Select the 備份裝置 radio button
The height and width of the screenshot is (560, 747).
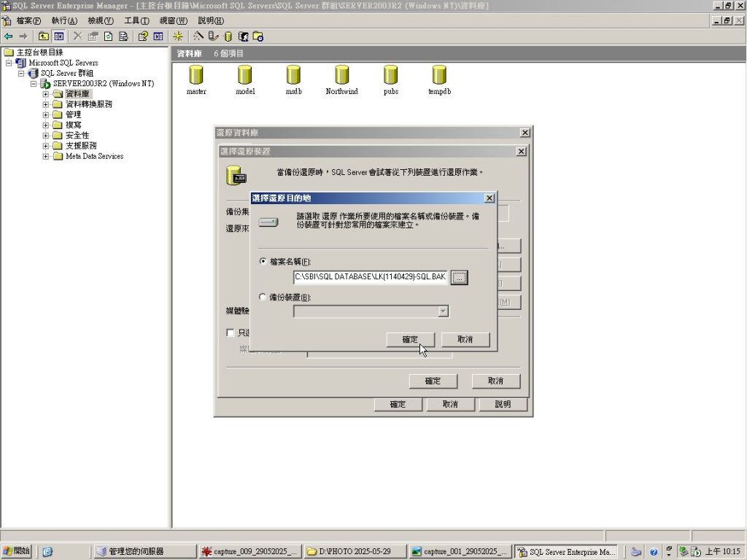pos(263,297)
